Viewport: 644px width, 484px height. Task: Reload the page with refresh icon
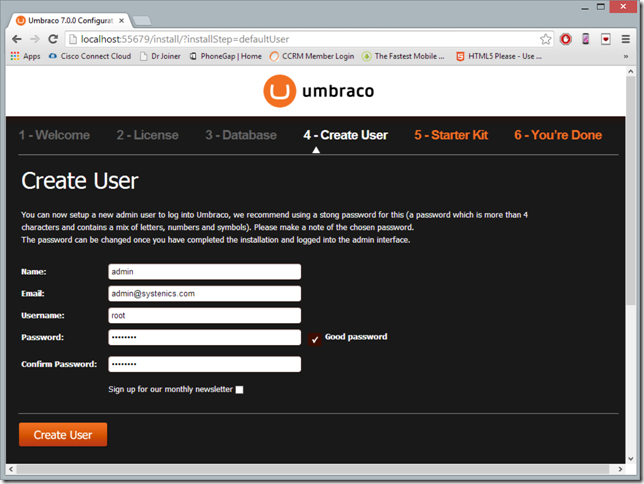pyautogui.click(x=53, y=39)
